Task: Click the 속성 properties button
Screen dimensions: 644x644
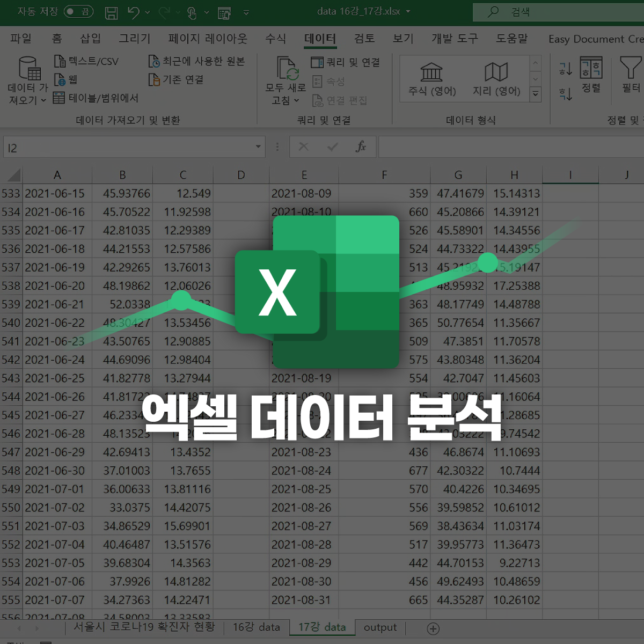Action: tap(328, 81)
